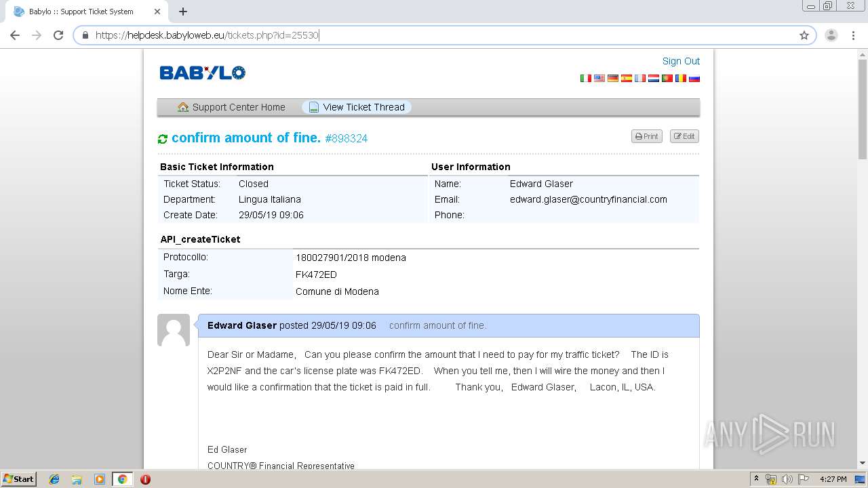Click ticket number #898324
Screen dimensions: 868x488
tap(347, 138)
